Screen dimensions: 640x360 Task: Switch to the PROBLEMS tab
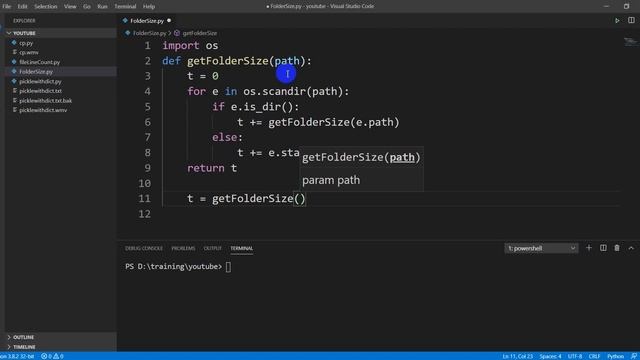183,248
